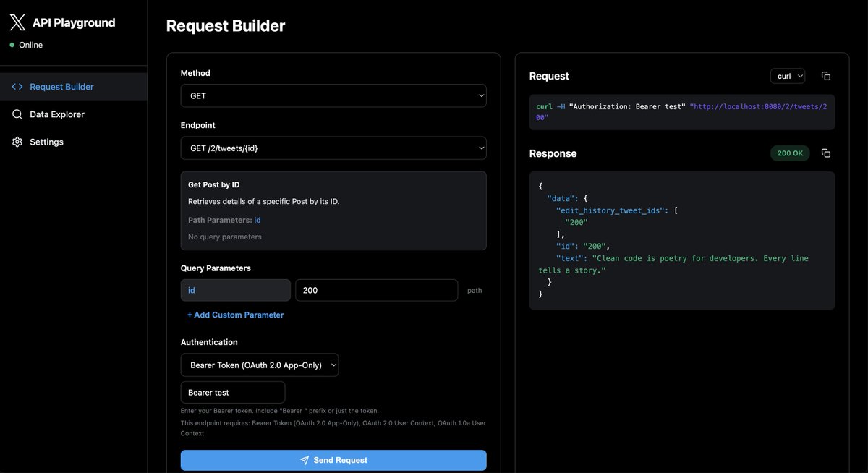Open the Data Explorer page
The height and width of the screenshot is (473, 868).
(74, 114)
